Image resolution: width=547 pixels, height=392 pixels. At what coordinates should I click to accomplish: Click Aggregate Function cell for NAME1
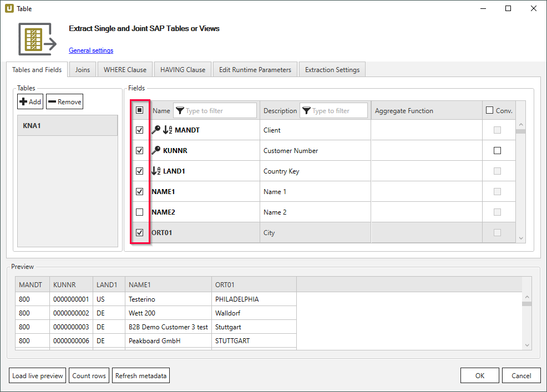[427, 191]
